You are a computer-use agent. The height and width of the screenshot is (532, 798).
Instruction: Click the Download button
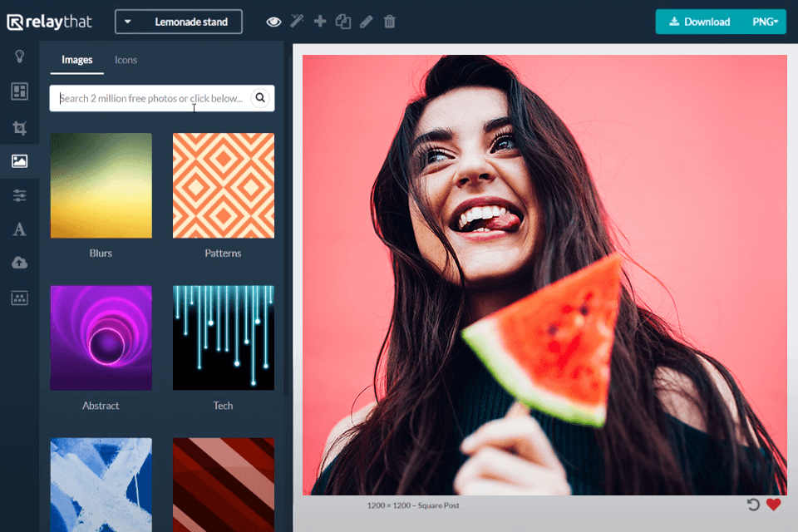tap(699, 22)
